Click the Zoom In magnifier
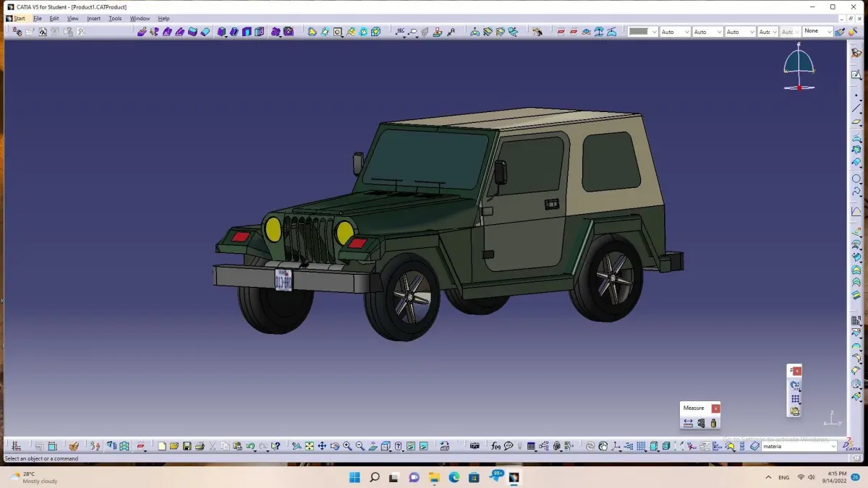The width and height of the screenshot is (868, 488). [x=347, y=446]
